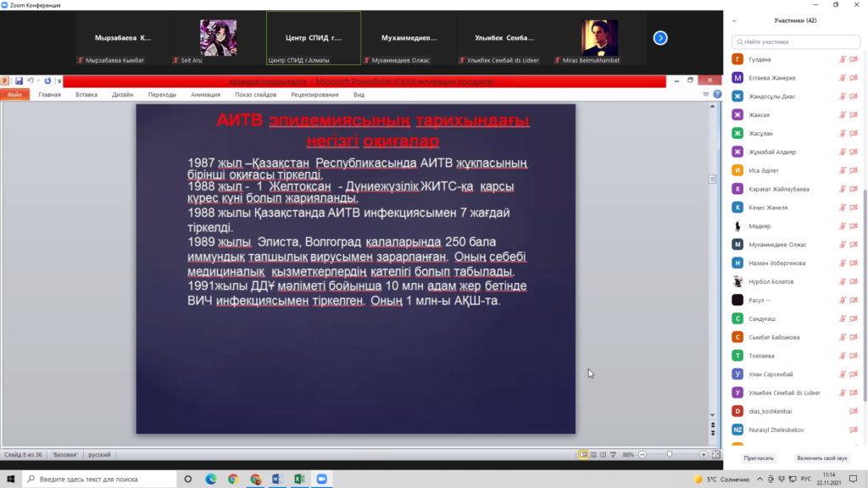Switch to slide sorter view icon

(x=593, y=455)
